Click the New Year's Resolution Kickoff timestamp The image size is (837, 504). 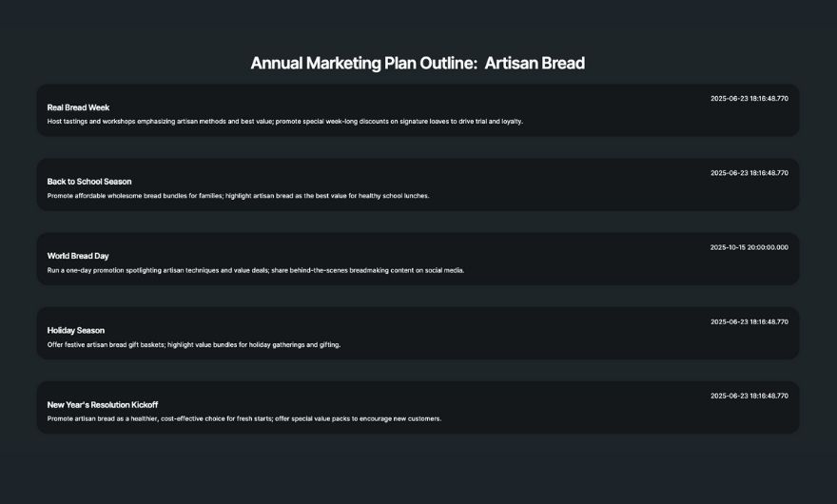pyautogui.click(x=749, y=396)
